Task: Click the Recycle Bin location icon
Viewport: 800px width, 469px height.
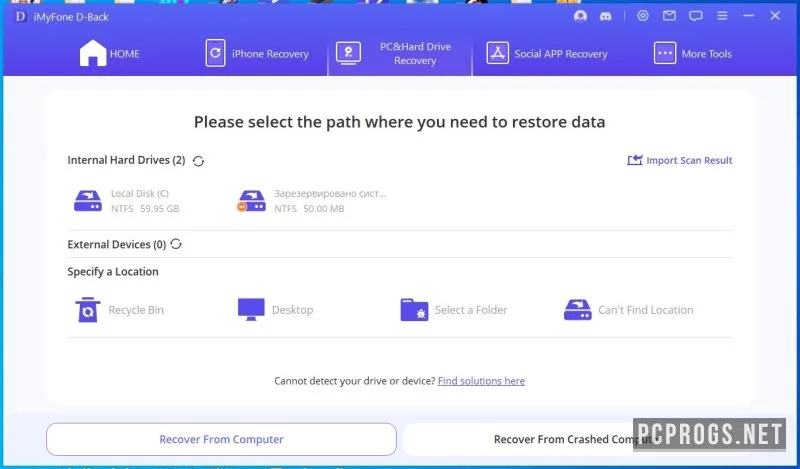Action: tap(88, 310)
